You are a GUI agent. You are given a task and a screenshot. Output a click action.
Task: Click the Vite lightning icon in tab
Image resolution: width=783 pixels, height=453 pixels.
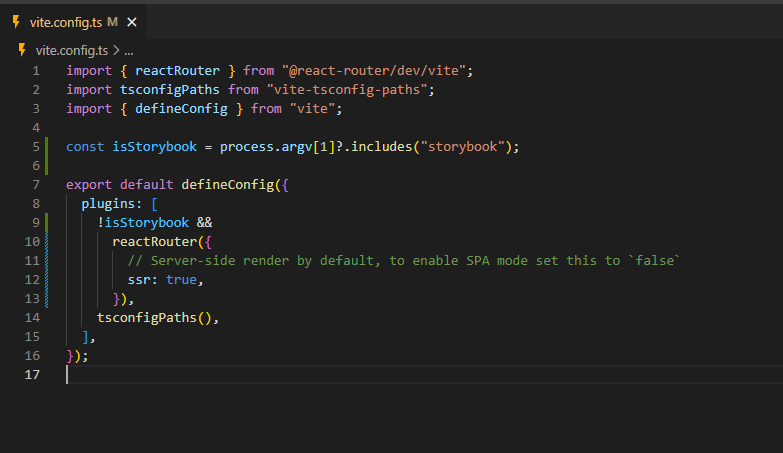click(x=16, y=22)
